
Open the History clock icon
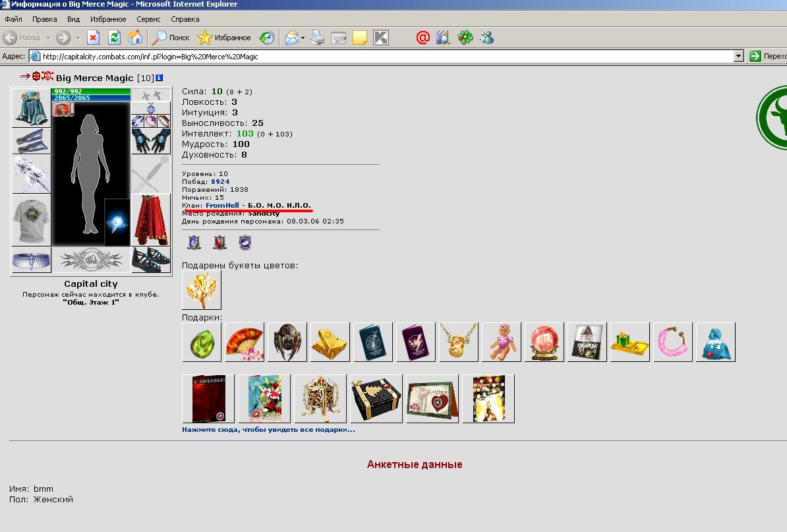pos(267,38)
